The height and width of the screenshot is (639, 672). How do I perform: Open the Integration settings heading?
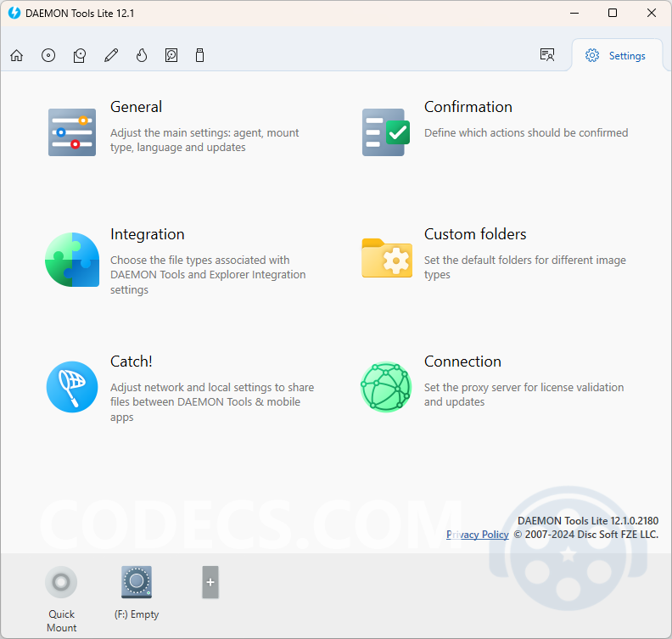[x=147, y=234]
